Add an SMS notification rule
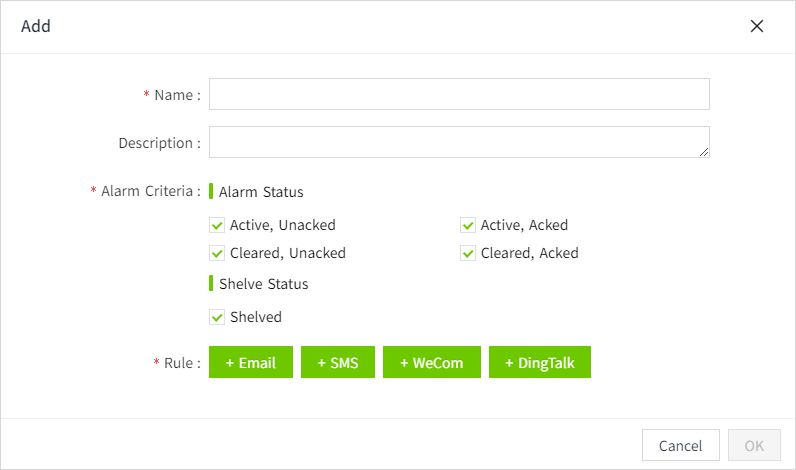The width and height of the screenshot is (796, 470). click(x=338, y=362)
